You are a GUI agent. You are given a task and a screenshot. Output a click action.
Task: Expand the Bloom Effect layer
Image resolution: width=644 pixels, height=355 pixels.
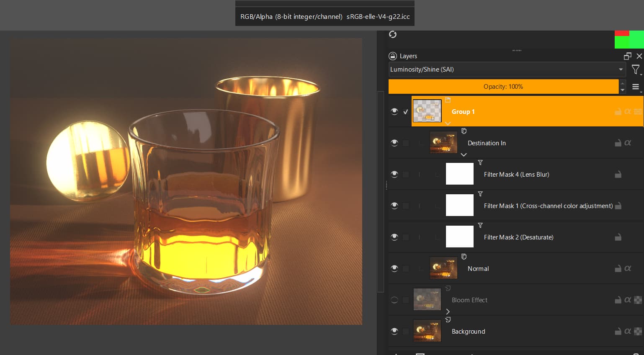tap(448, 311)
